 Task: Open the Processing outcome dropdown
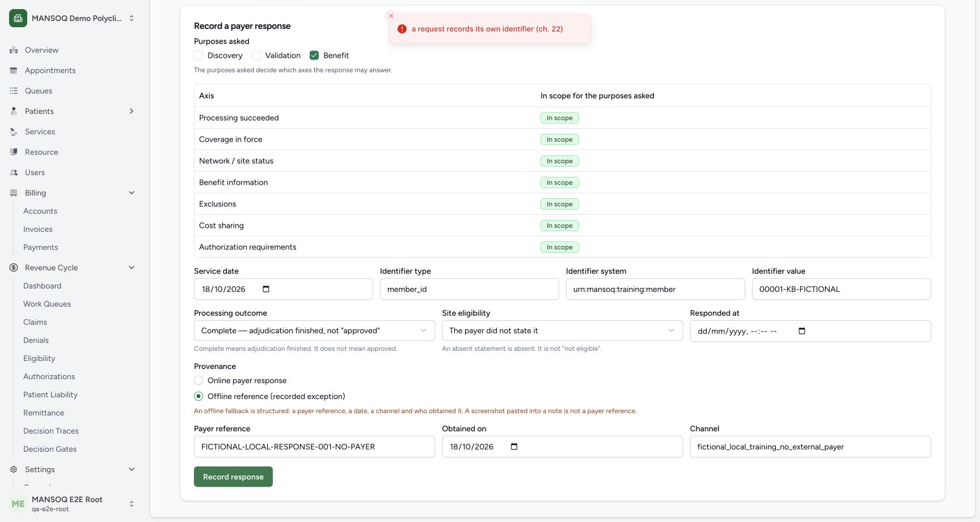pyautogui.click(x=314, y=330)
